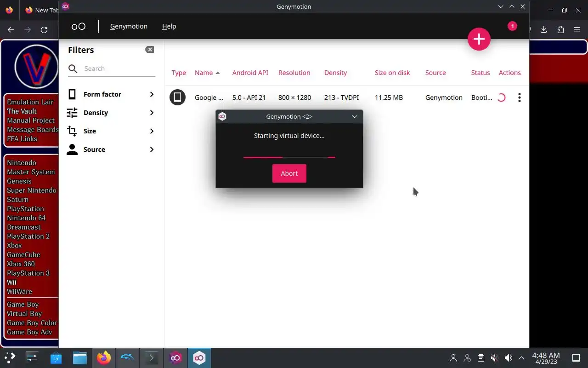Image resolution: width=588 pixels, height=368 pixels.
Task: Open the Dolphin emulator taskbar icon
Action: pyautogui.click(x=128, y=358)
